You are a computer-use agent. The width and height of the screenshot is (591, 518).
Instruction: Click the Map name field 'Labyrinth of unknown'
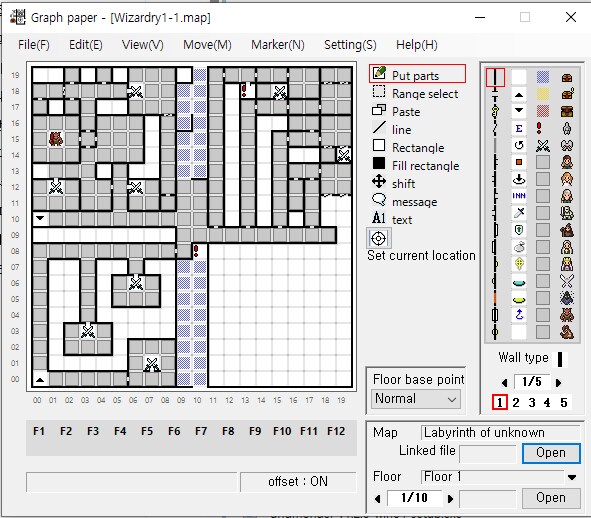(x=501, y=432)
